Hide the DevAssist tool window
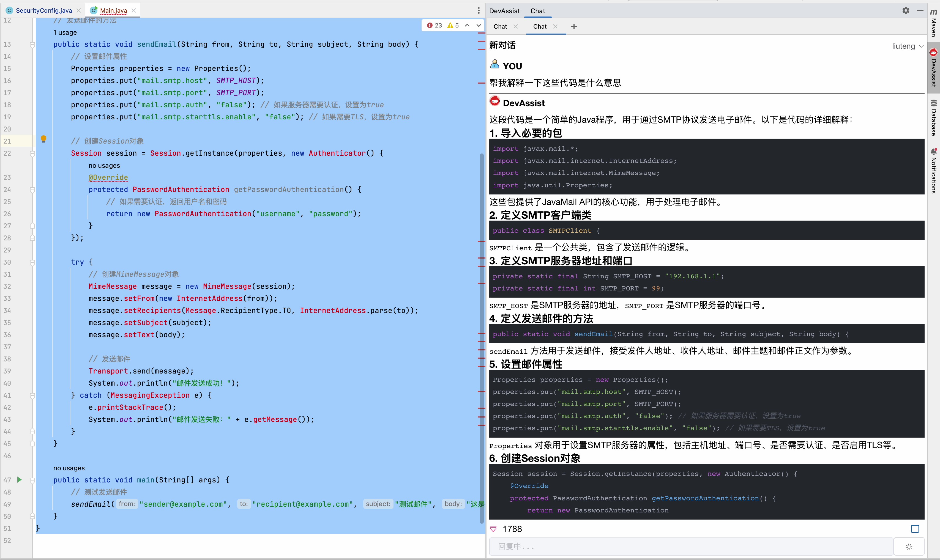The image size is (940, 560). coord(920,10)
